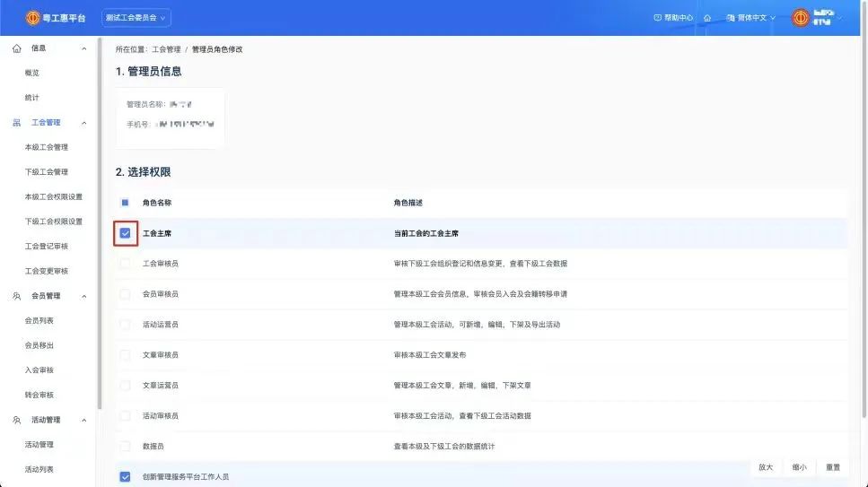The width and height of the screenshot is (868, 487).
Task: Open the 简体中文 language dropdown
Action: click(x=751, y=18)
